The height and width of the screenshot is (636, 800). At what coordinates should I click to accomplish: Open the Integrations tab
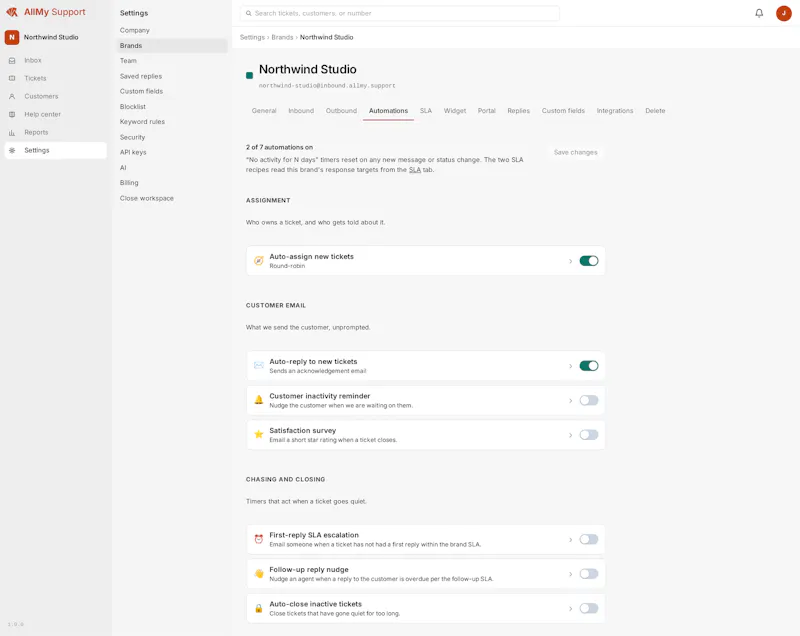(615, 111)
